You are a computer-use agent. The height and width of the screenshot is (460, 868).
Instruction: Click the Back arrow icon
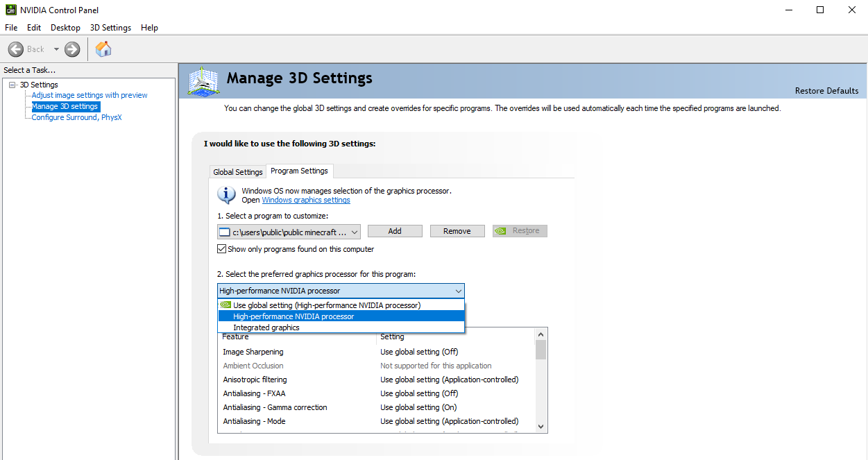coord(16,49)
